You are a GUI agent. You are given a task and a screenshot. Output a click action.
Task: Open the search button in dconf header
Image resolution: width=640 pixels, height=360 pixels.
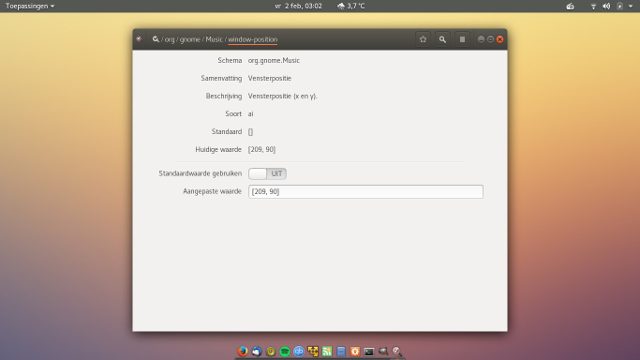coord(442,39)
